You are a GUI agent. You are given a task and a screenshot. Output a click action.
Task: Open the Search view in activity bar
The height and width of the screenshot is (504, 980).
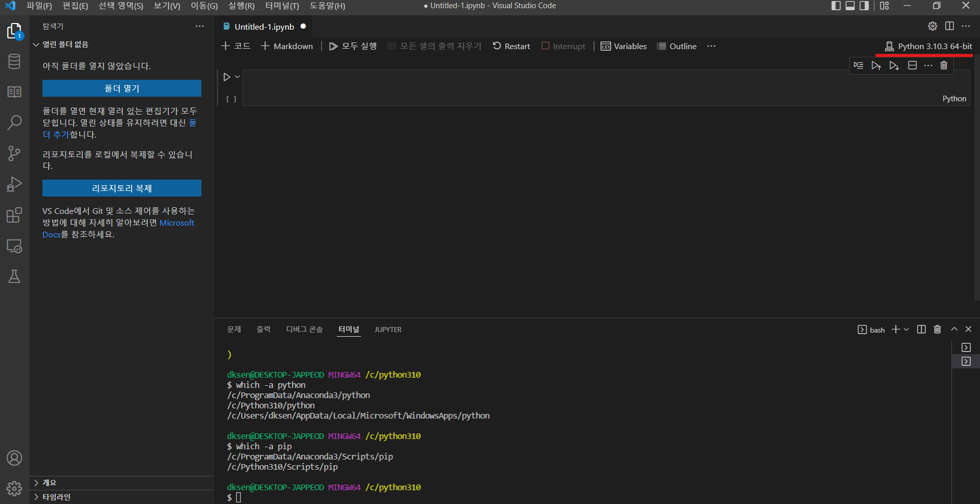14,123
